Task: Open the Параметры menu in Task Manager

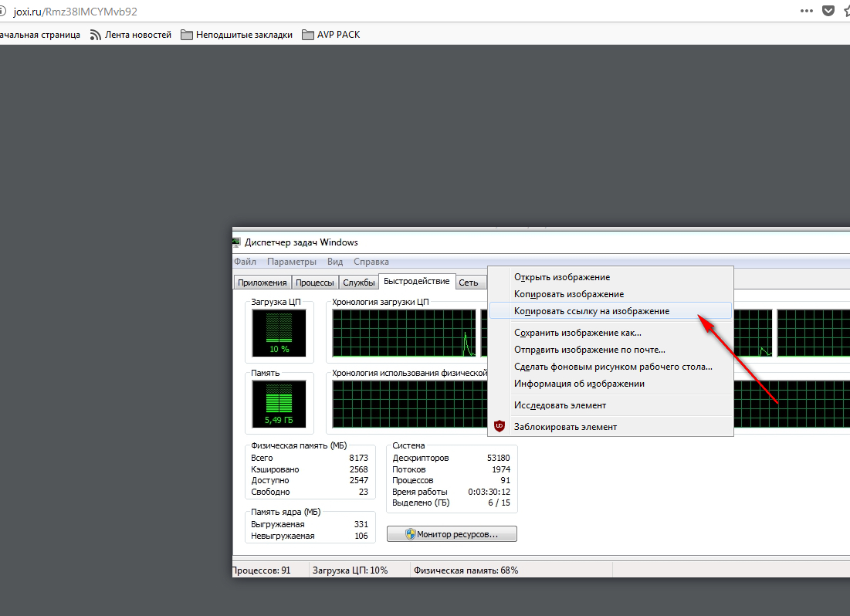Action: 292,262
